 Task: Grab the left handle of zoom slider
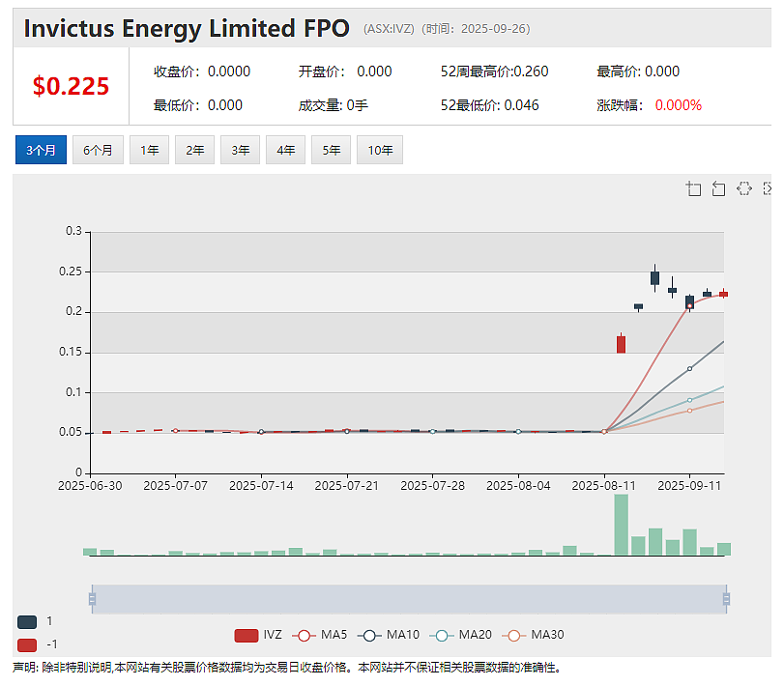pos(92,599)
